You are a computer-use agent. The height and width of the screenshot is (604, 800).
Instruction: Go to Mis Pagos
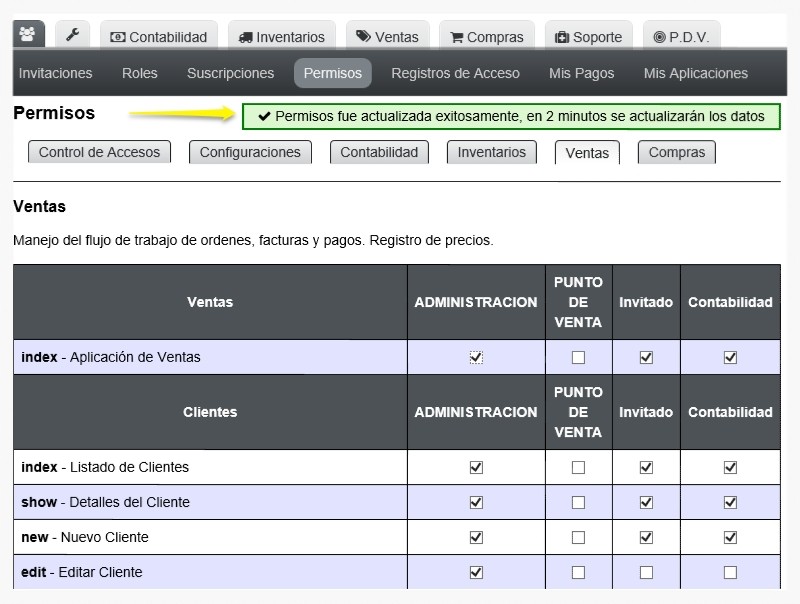[x=581, y=73]
